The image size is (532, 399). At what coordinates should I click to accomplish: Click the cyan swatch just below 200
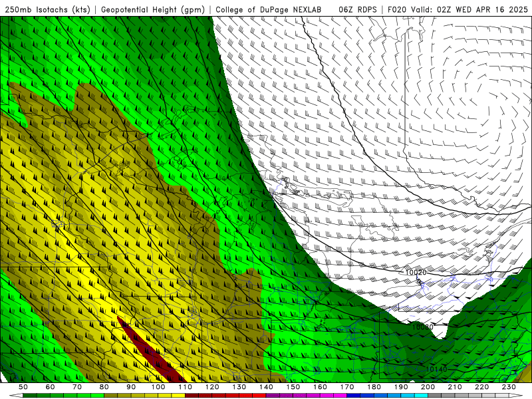tap(421, 396)
